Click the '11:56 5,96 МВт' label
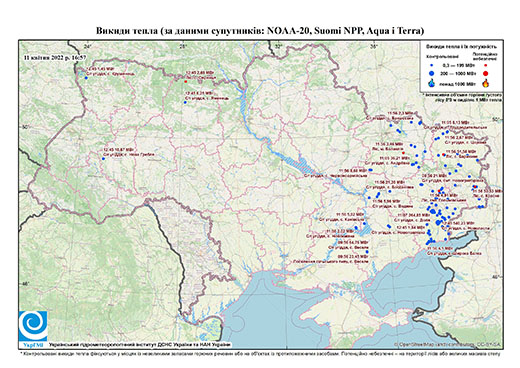Image resolution: width=520 pixels, height=368 pixels. [386, 202]
